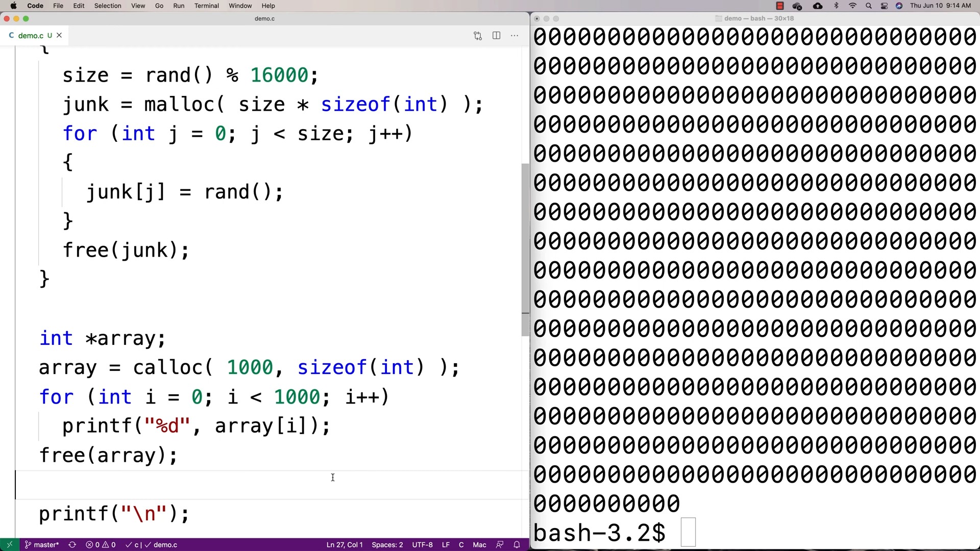Click the cloud upload menu bar icon
Screen dimensions: 980x551
pyautogui.click(x=818, y=6)
